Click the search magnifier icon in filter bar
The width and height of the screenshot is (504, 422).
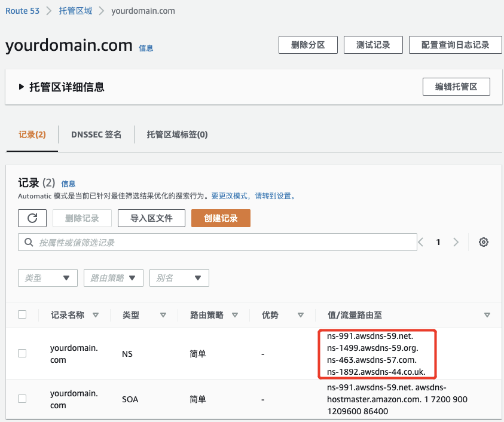[29, 242]
